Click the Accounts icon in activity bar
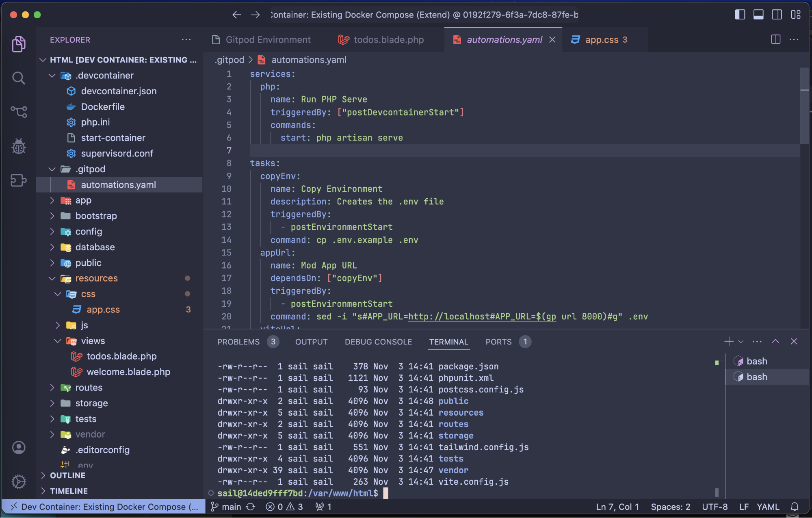 pyautogui.click(x=18, y=447)
